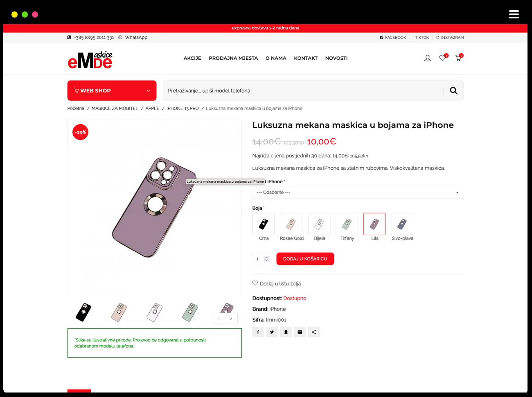
Task: Click the search magnifier icon
Action: (x=453, y=91)
